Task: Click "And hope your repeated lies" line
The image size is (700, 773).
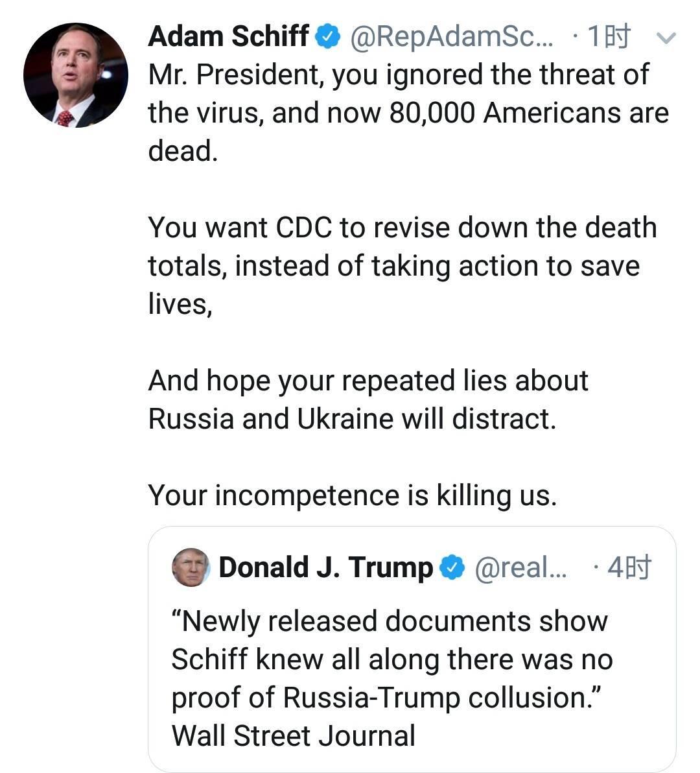Action: (367, 381)
